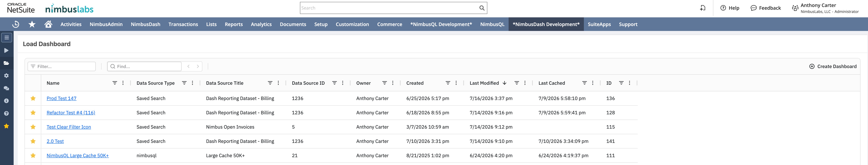Focus the Filter... input box
Image resolution: width=868 pixels, height=165 pixels.
(62, 66)
